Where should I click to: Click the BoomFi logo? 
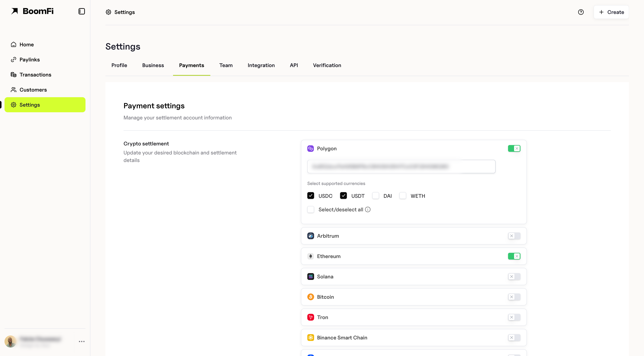pyautogui.click(x=32, y=11)
